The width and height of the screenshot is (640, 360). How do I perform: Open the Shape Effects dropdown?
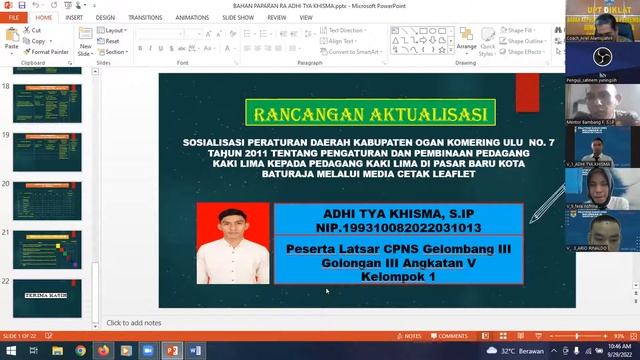pos(522,52)
